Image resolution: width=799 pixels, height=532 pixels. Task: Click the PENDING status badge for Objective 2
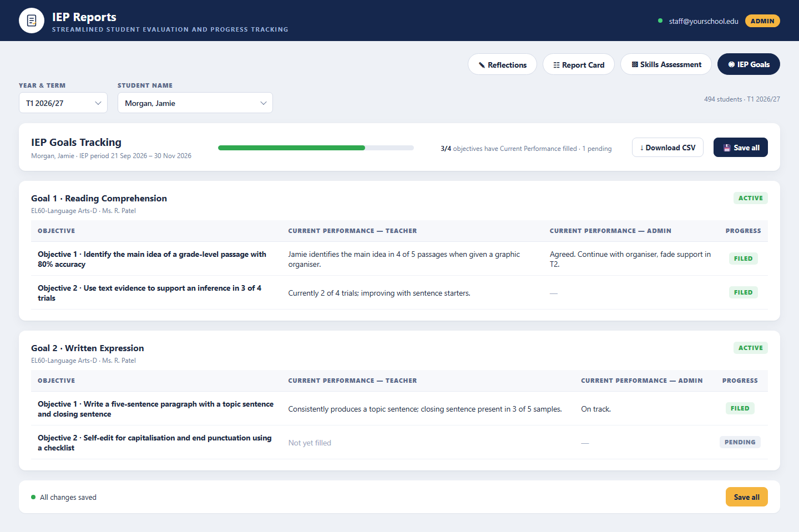[x=740, y=442]
